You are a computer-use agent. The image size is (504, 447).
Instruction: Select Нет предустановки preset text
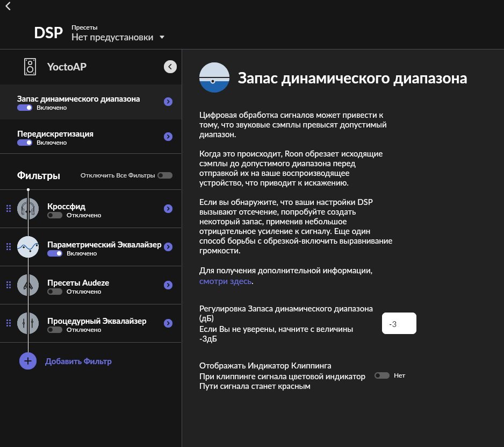[112, 37]
